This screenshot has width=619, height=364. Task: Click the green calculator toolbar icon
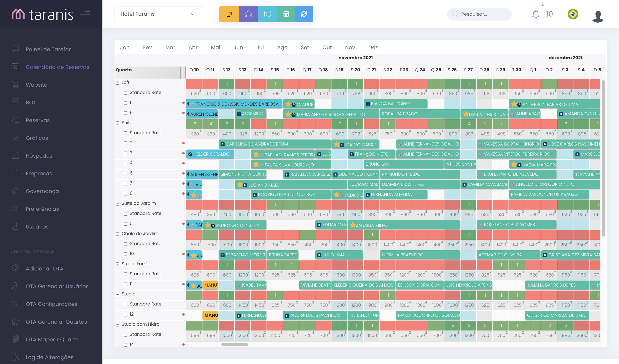[286, 14]
